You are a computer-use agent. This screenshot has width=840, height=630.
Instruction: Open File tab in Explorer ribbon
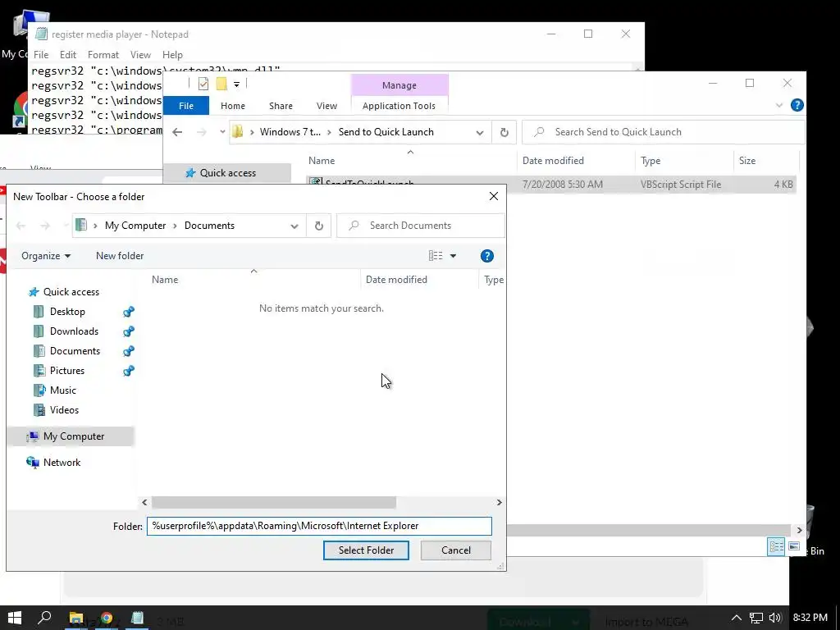coord(186,106)
